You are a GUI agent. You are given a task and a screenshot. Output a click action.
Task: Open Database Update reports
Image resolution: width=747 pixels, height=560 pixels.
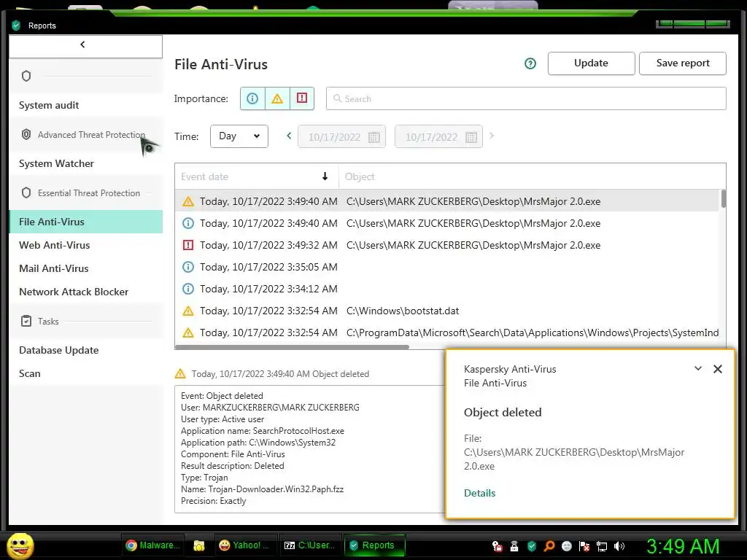(x=59, y=351)
